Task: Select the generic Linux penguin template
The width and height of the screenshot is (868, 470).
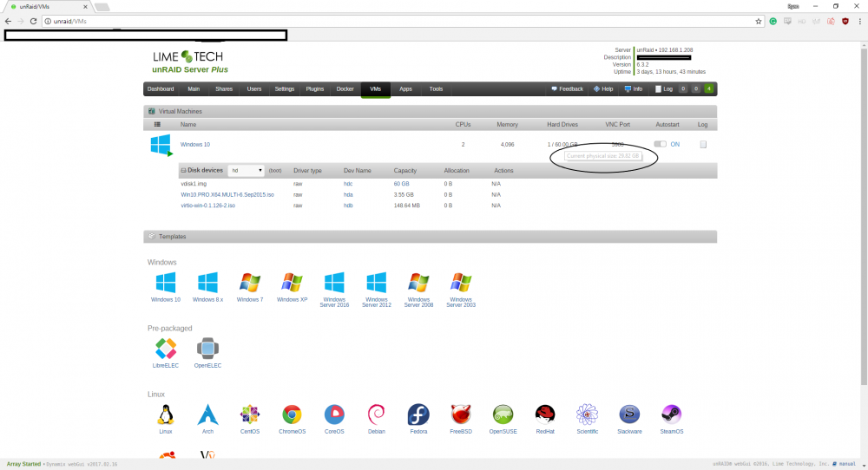Action: [166, 415]
